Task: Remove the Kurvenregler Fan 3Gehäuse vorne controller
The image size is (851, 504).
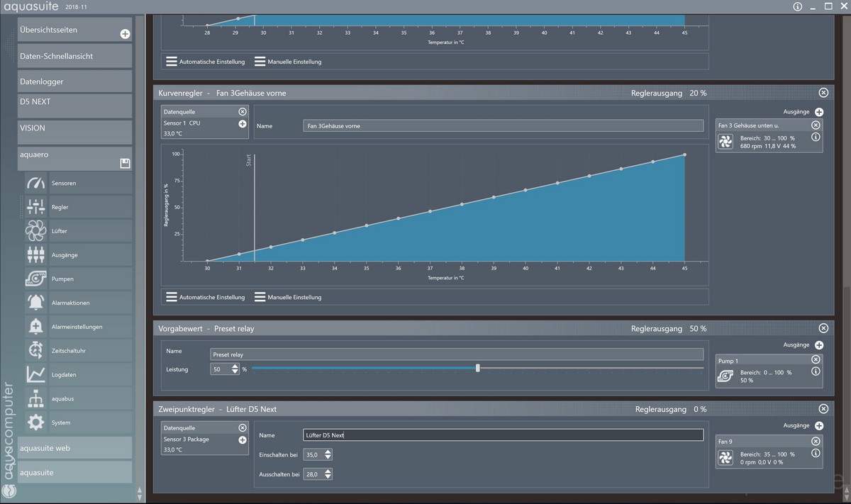Action: (x=823, y=93)
